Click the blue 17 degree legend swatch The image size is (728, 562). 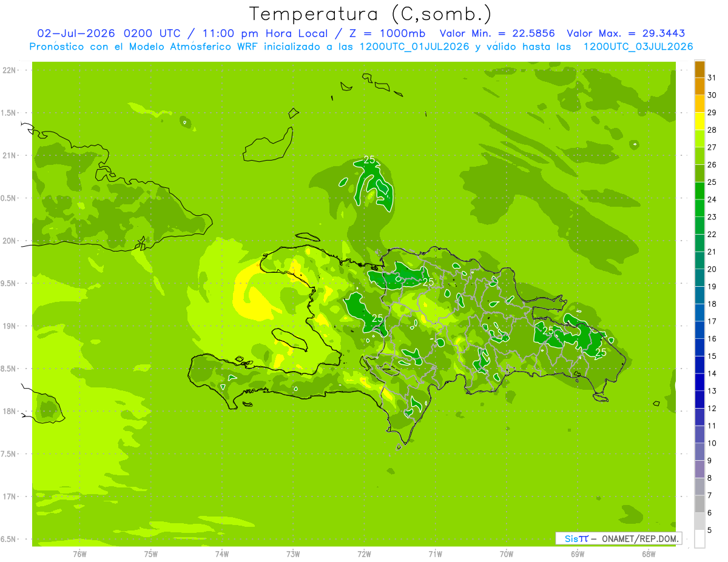click(x=699, y=313)
